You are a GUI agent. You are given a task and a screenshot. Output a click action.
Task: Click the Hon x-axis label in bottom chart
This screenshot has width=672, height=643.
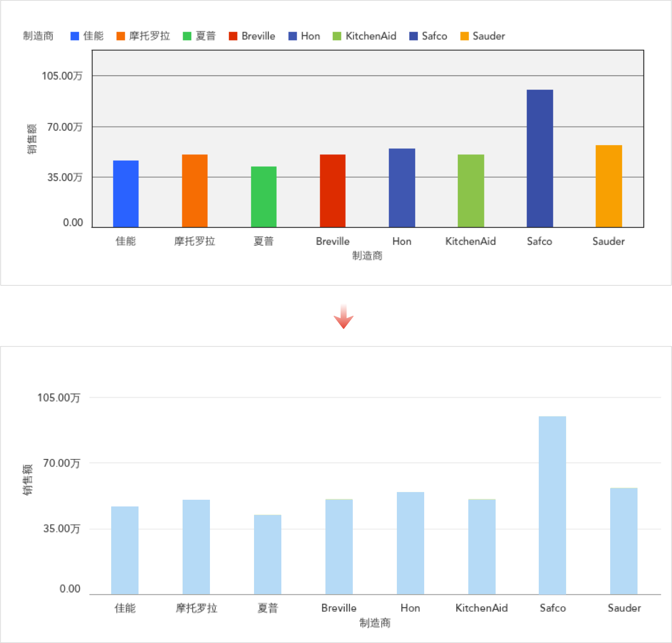(x=410, y=608)
